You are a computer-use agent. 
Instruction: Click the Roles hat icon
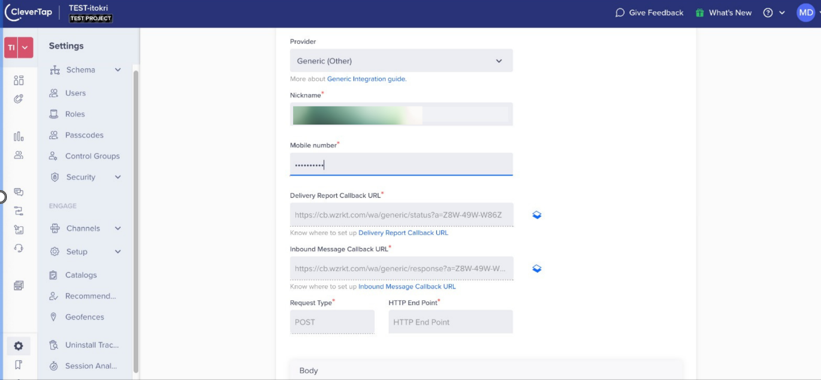(x=53, y=114)
